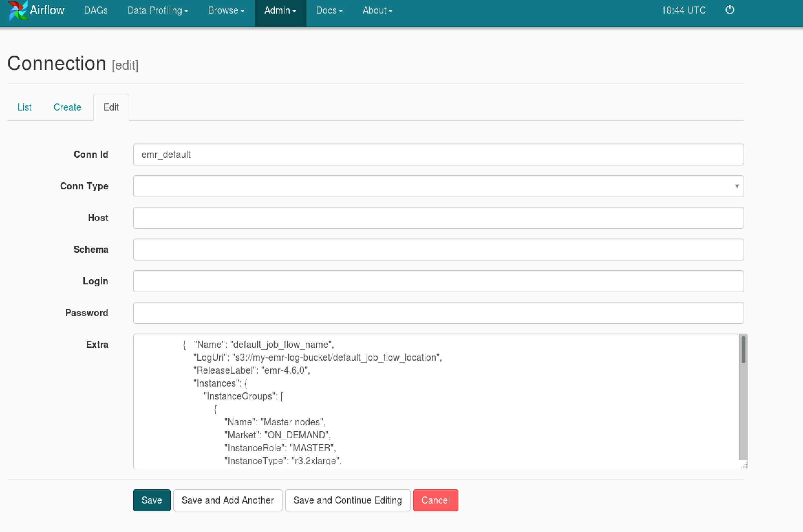Go to the DAGs page
Image resolution: width=803 pixels, height=532 pixels.
click(x=96, y=11)
